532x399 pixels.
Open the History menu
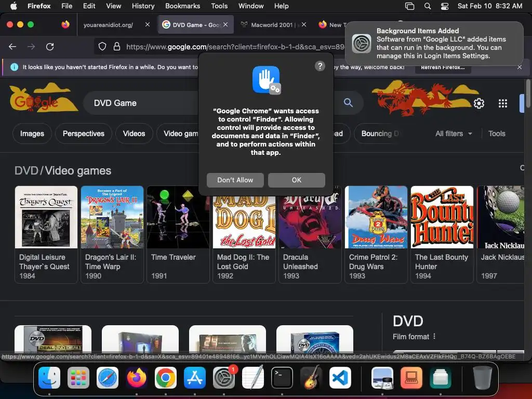click(143, 6)
